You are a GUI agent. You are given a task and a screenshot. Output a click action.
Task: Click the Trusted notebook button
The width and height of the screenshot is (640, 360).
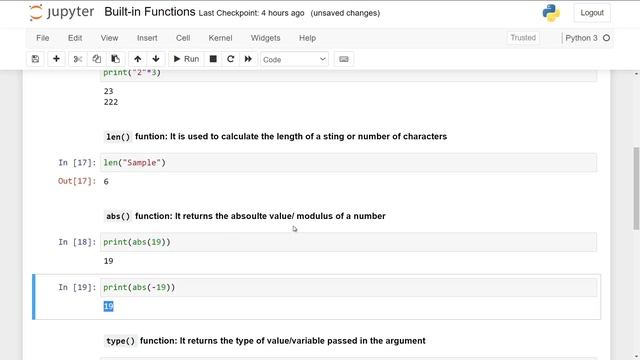tap(523, 38)
